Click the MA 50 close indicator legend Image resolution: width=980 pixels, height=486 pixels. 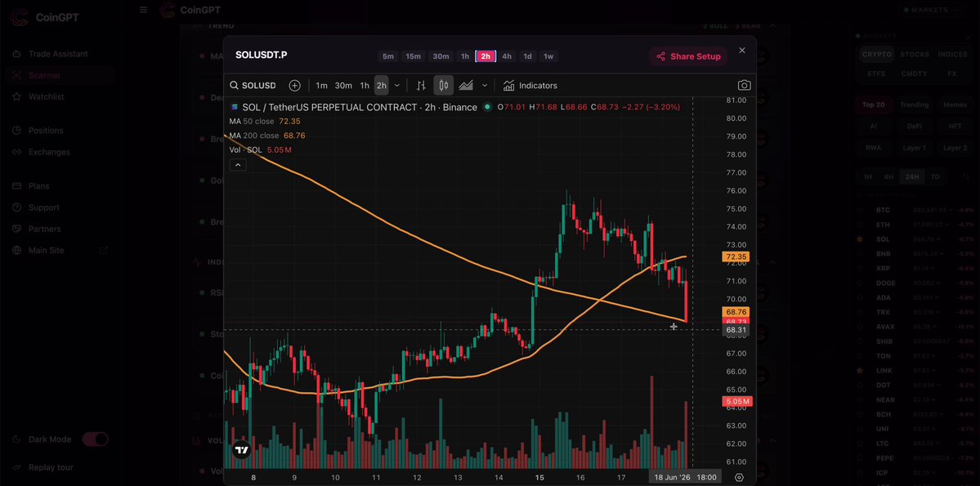point(264,121)
